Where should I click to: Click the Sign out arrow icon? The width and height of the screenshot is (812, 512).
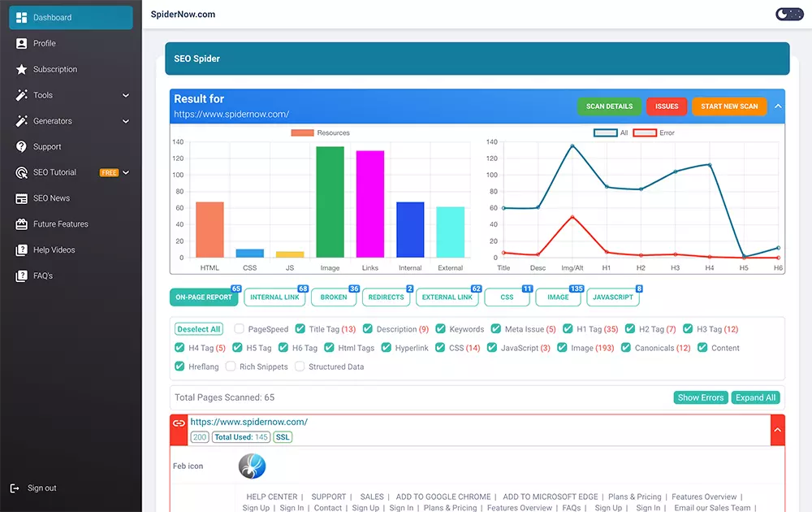15,488
